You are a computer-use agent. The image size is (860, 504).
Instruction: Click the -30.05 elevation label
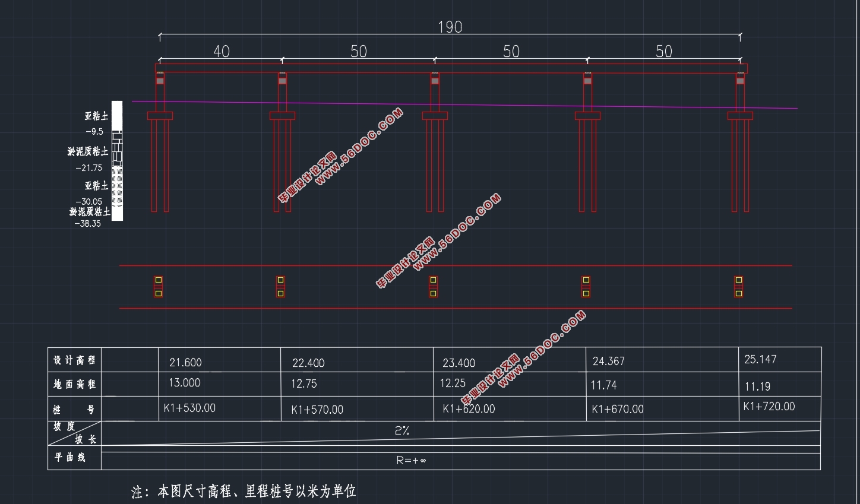(x=89, y=202)
